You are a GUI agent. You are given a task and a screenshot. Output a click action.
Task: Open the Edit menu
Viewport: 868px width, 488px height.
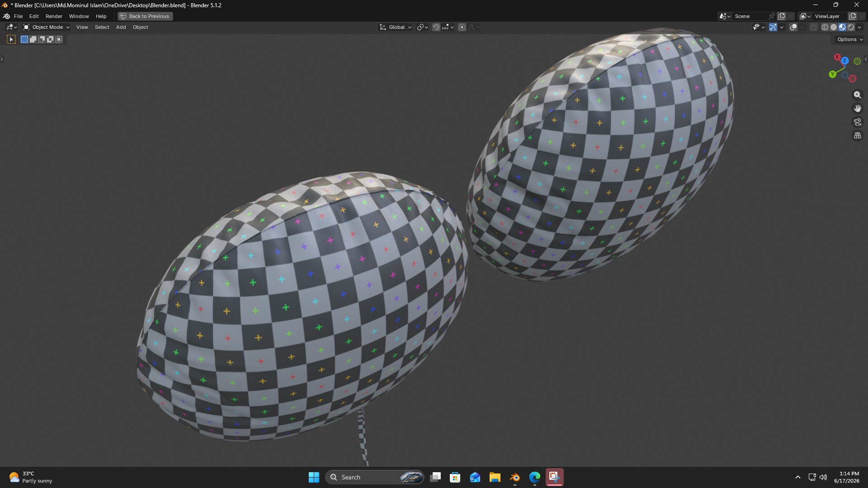coord(34,16)
